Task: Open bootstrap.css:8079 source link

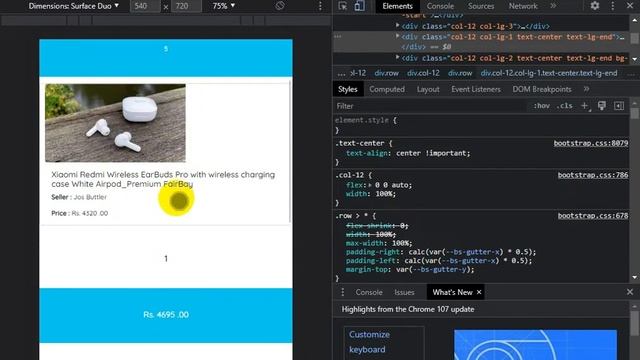Action: pyautogui.click(x=591, y=143)
